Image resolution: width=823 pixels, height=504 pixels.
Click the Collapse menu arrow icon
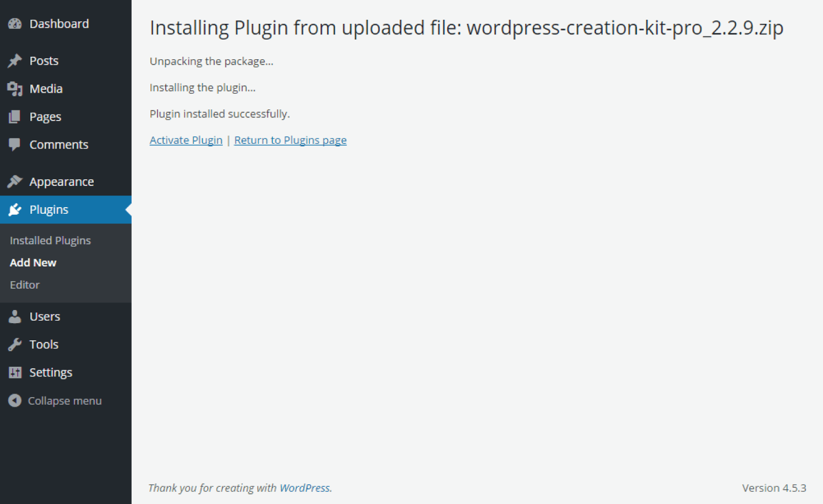(15, 401)
